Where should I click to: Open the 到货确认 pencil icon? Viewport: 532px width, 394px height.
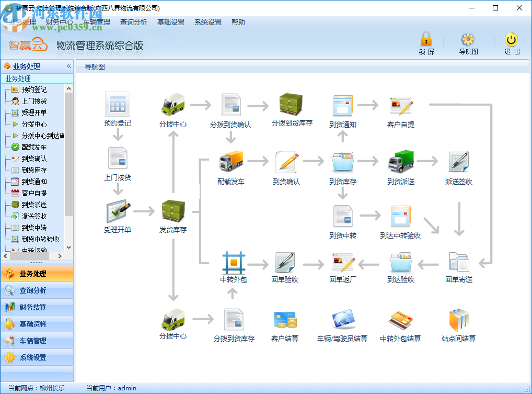click(287, 162)
